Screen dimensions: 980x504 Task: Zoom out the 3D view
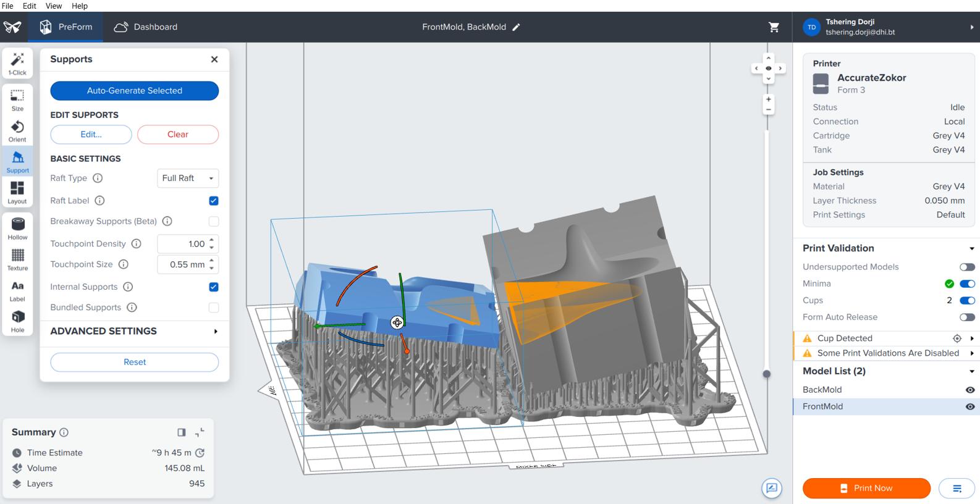769,110
